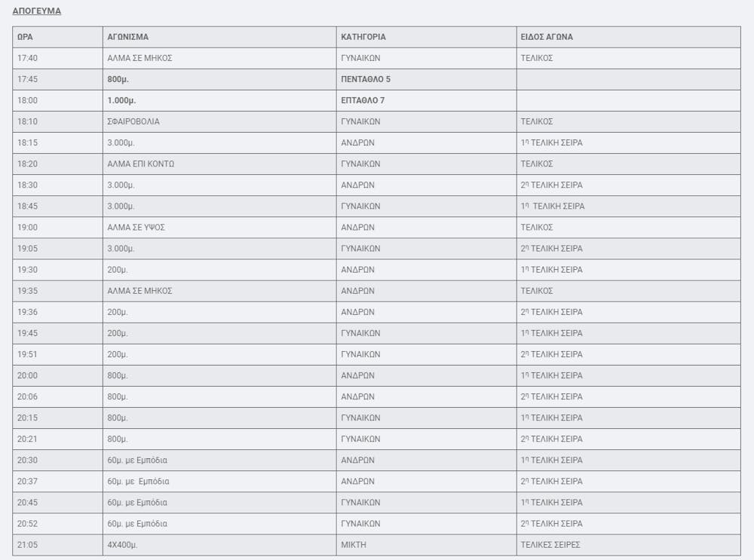The height and width of the screenshot is (560, 754).
Task: Click the 21:05 time cell
Action: 27,544
